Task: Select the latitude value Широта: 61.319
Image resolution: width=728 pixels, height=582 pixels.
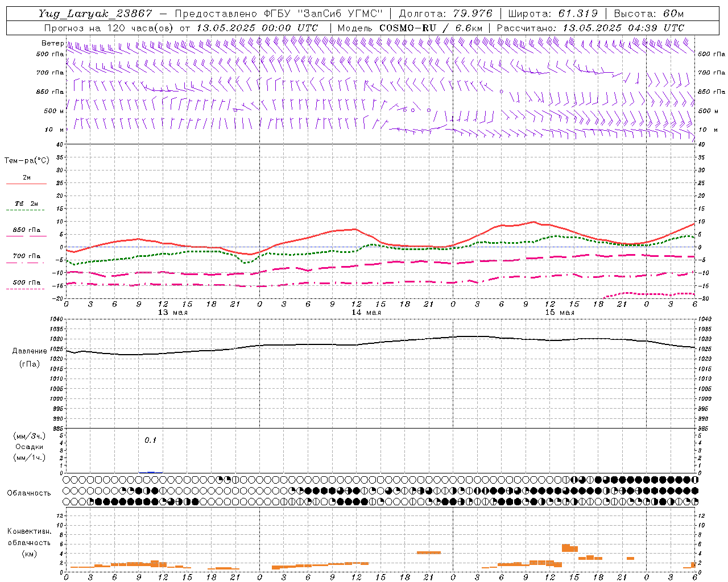Action: 552,14
